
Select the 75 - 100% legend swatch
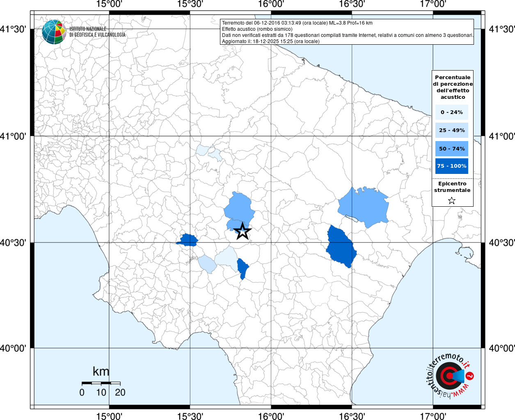coord(452,166)
